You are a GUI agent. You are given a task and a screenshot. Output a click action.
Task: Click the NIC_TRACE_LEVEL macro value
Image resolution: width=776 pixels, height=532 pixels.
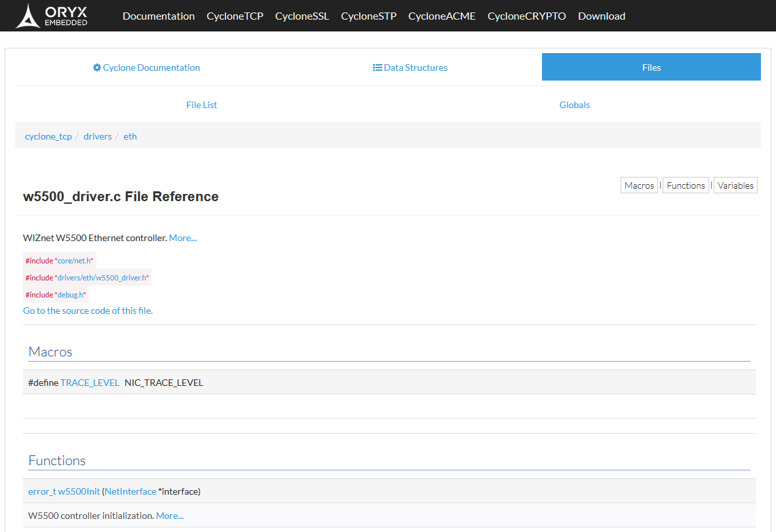click(x=164, y=383)
